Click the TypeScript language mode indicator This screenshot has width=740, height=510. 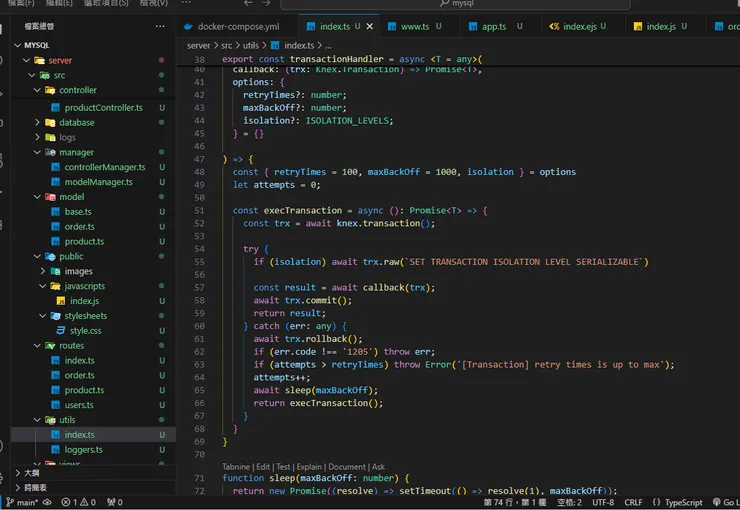pyautogui.click(x=683, y=502)
